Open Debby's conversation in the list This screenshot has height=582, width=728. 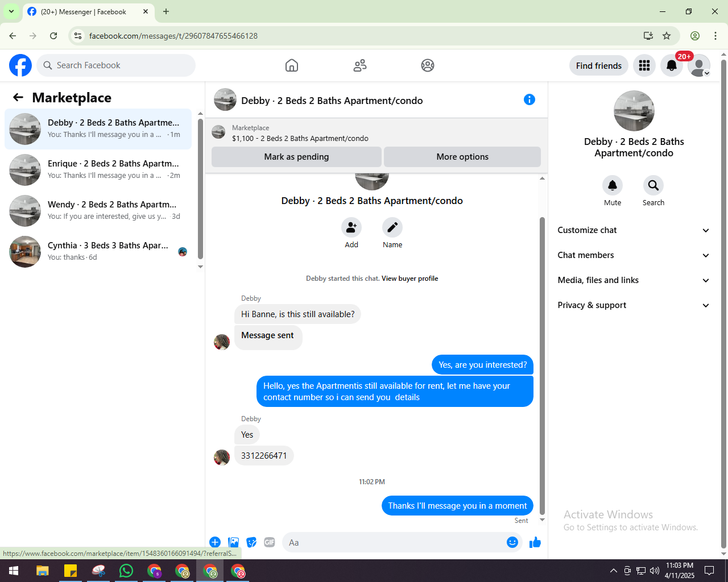click(x=98, y=129)
